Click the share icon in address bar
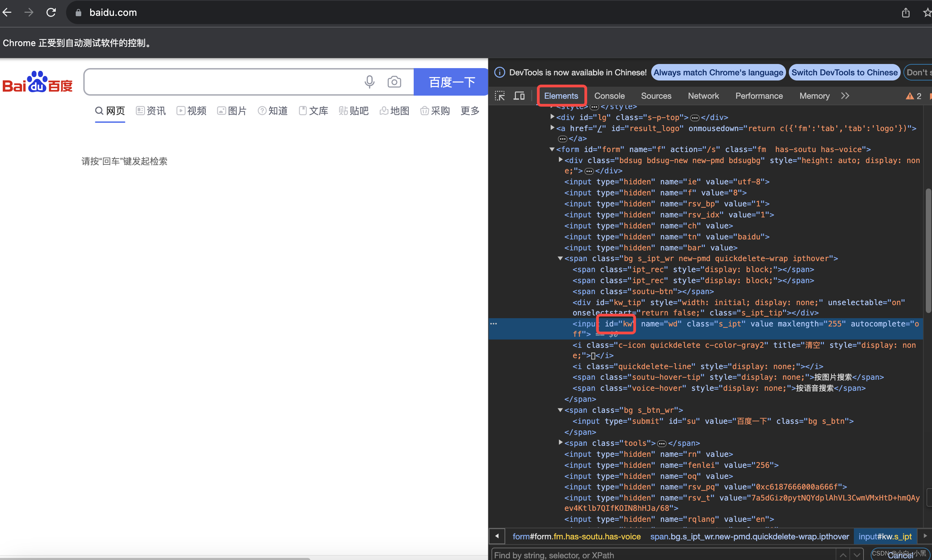 pyautogui.click(x=905, y=12)
